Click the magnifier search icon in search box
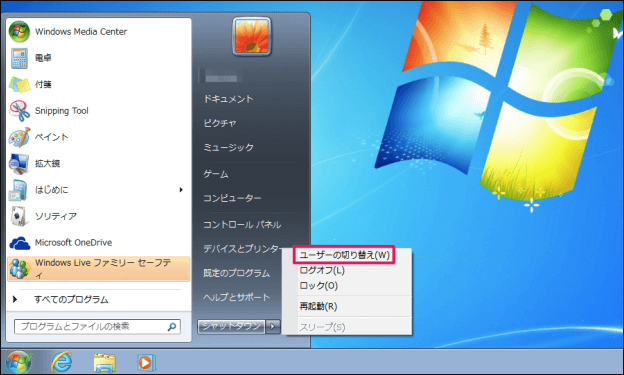Screen dimensions: 624x375 (172, 327)
